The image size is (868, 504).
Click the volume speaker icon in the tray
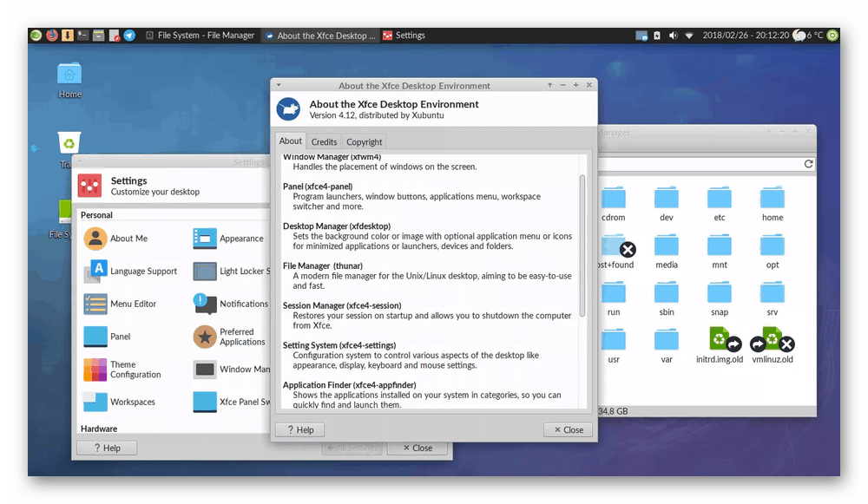673,36
